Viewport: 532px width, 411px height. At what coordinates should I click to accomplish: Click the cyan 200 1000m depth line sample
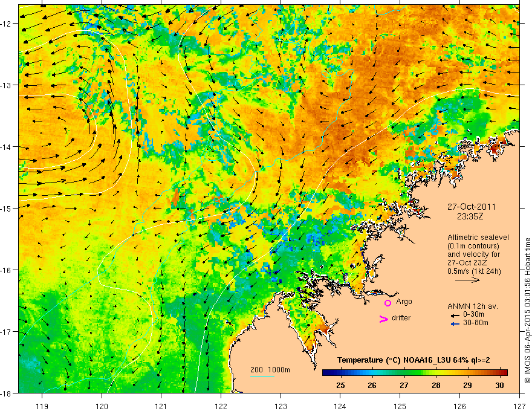262,376
